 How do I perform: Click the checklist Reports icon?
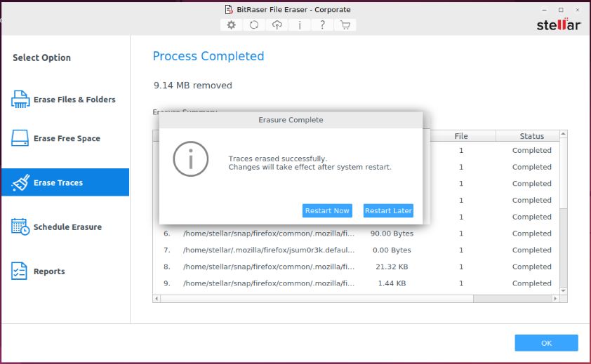19,271
